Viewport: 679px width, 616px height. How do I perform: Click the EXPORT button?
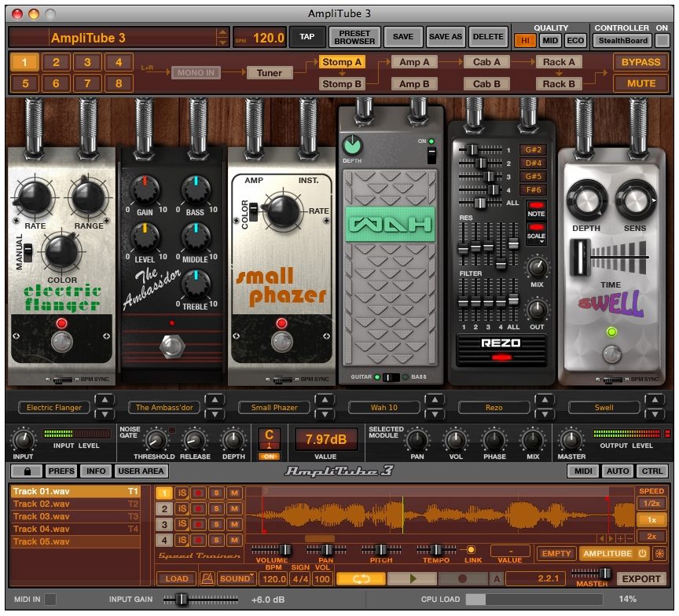[641, 579]
